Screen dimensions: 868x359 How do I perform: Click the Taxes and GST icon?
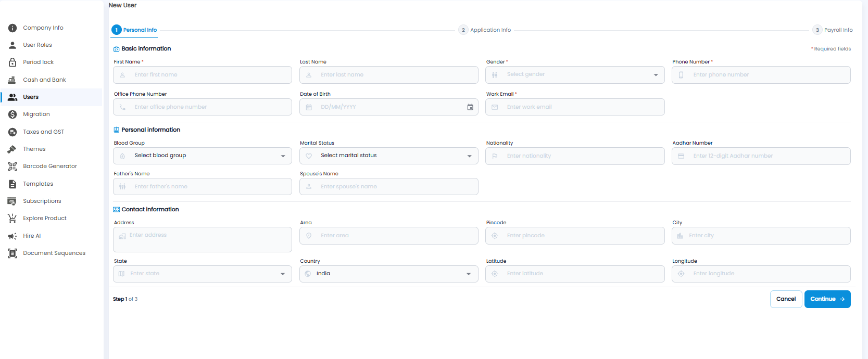(12, 132)
